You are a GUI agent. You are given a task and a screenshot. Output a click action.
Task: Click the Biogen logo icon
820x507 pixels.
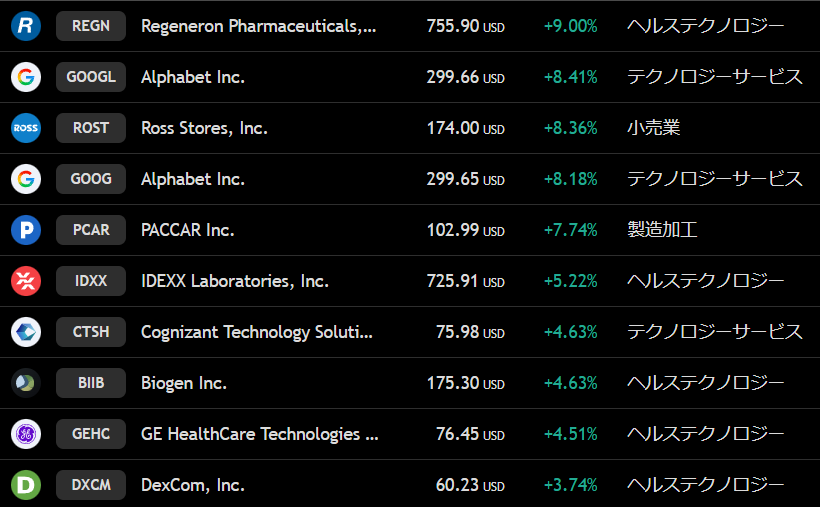point(26,383)
